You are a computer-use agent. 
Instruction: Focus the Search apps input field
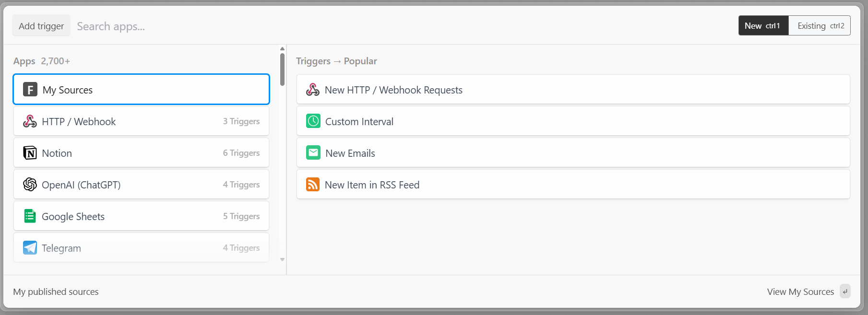coord(403,26)
